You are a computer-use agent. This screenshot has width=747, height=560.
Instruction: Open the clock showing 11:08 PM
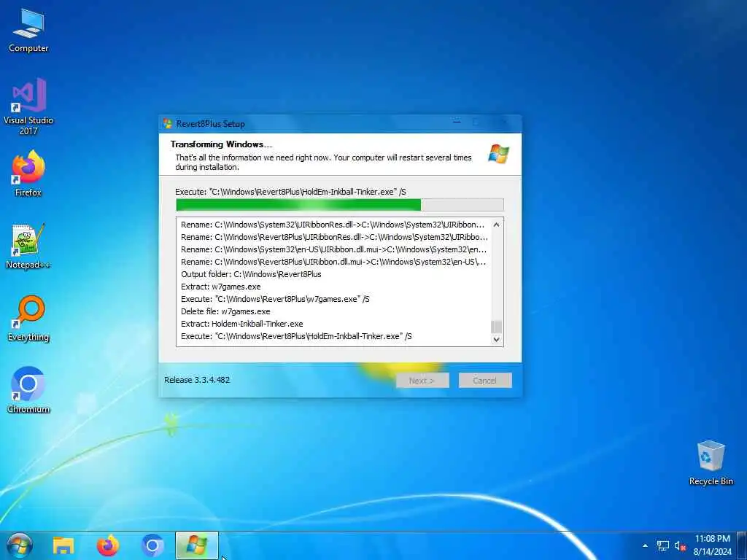(x=712, y=545)
